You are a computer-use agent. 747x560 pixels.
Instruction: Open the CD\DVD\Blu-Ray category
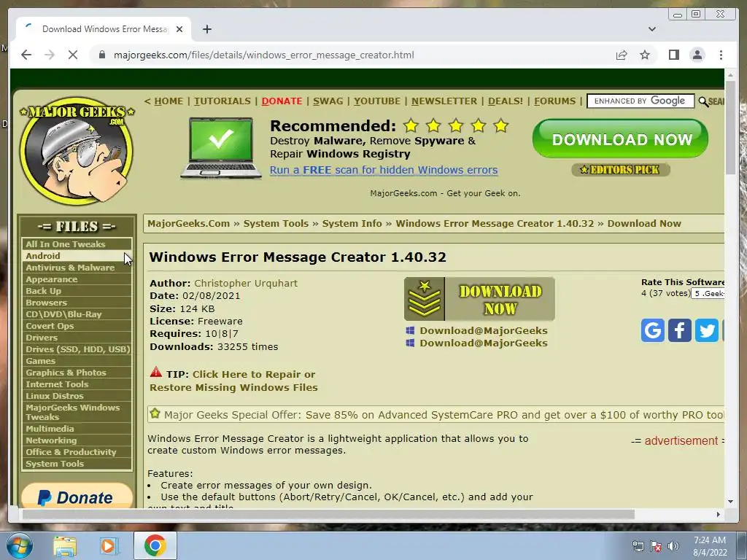point(77,314)
